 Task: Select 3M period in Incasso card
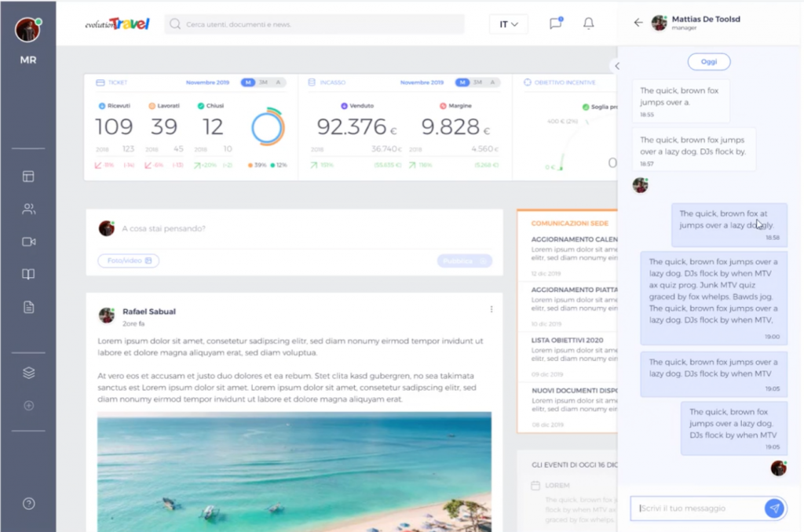coord(478,82)
